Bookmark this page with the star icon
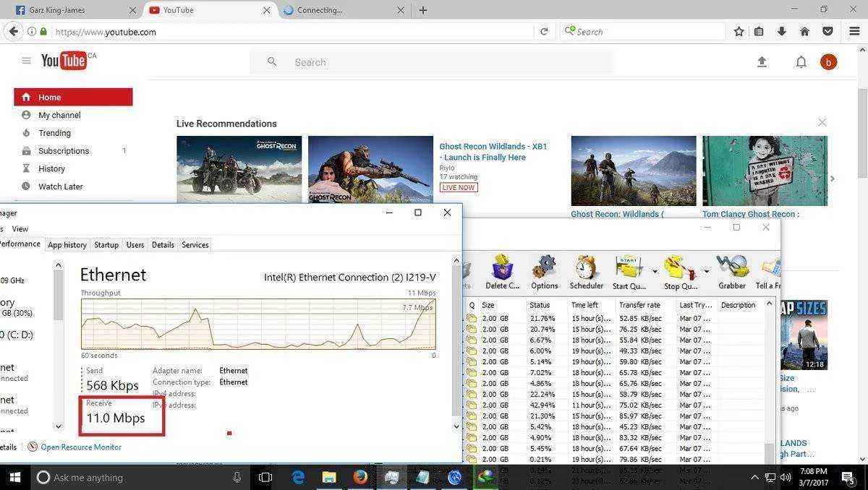868x490 pixels. (x=739, y=32)
